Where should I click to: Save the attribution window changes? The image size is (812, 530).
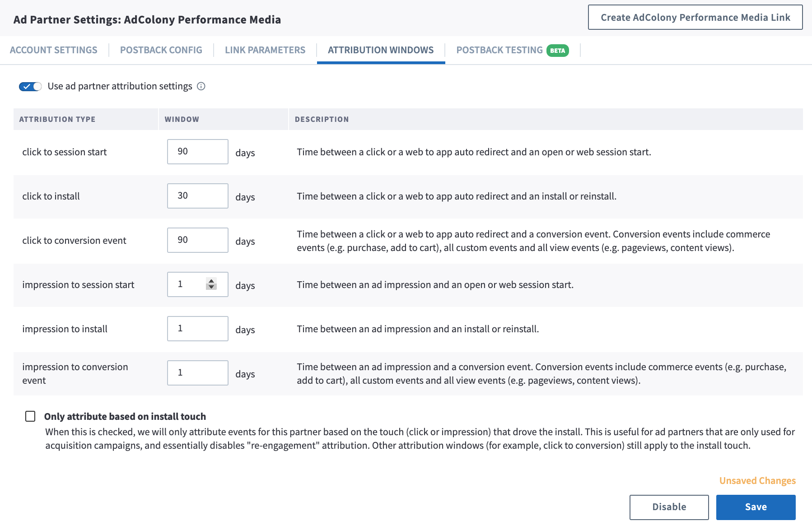click(756, 507)
